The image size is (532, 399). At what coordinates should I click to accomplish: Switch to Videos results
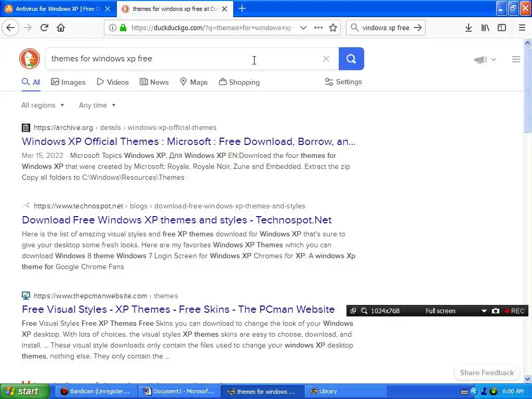tap(113, 82)
